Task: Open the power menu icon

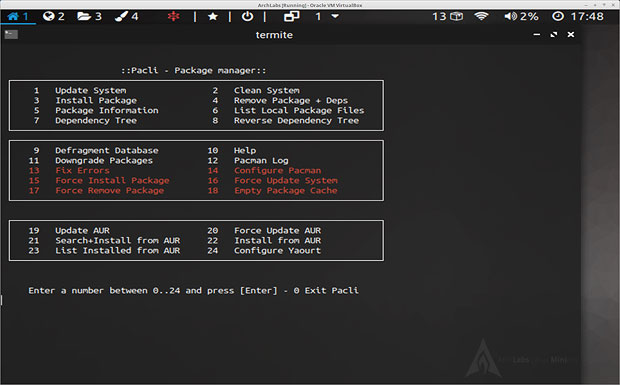Action: point(248,16)
